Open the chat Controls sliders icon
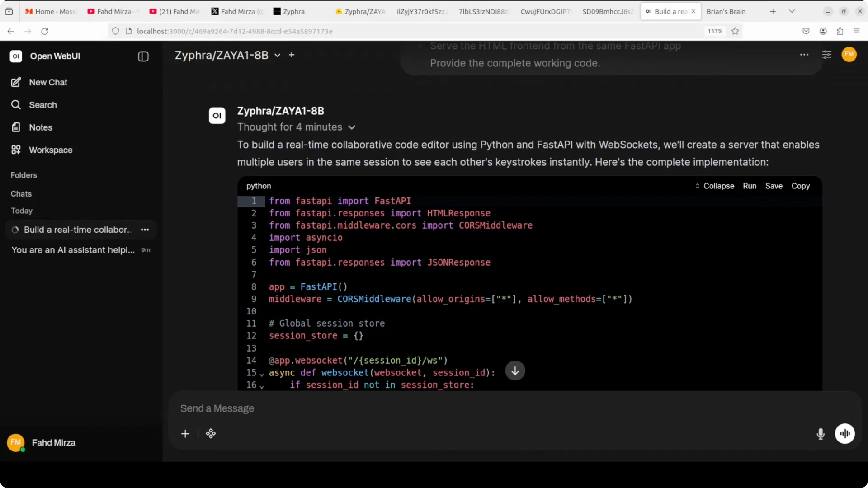 (x=826, y=55)
